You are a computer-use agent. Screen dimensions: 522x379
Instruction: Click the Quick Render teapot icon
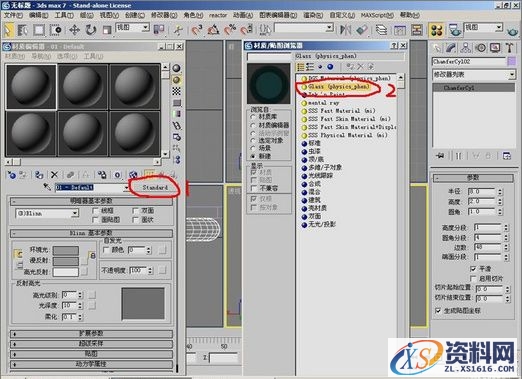pyautogui.click(x=513, y=32)
